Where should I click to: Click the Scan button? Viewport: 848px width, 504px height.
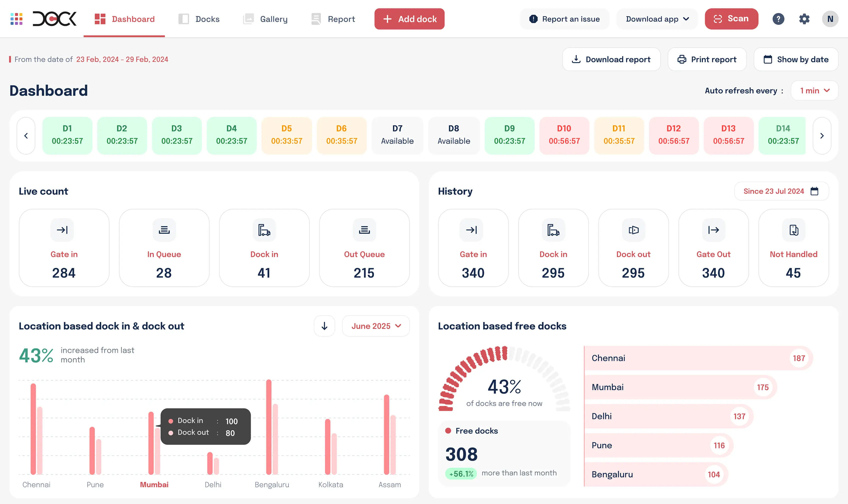731,19
